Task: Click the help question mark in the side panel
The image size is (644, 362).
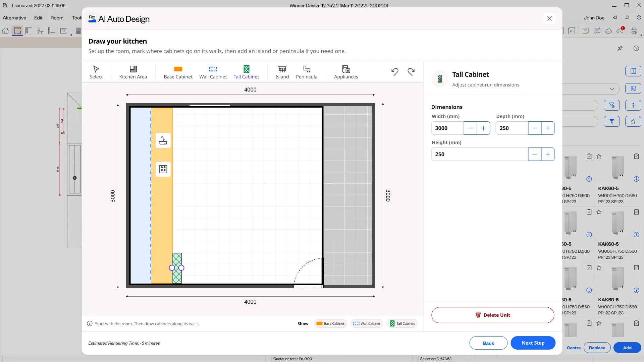Action: pyautogui.click(x=636, y=48)
